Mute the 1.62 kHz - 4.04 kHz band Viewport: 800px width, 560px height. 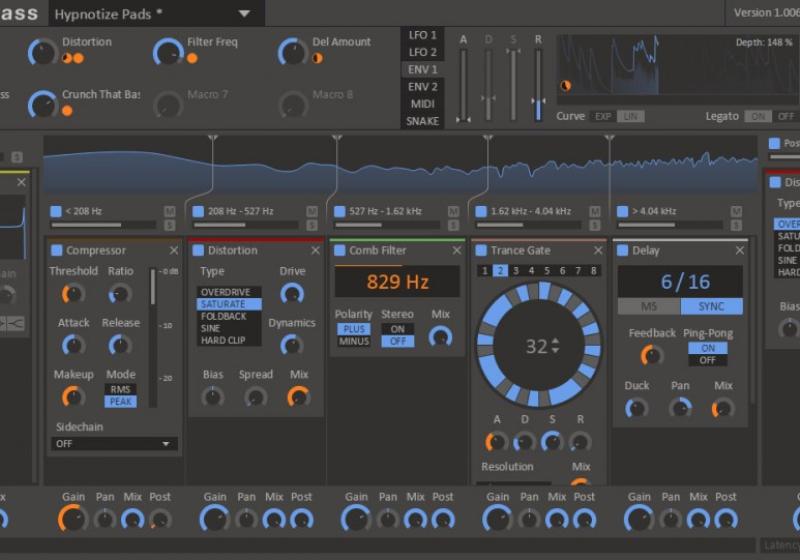596,211
